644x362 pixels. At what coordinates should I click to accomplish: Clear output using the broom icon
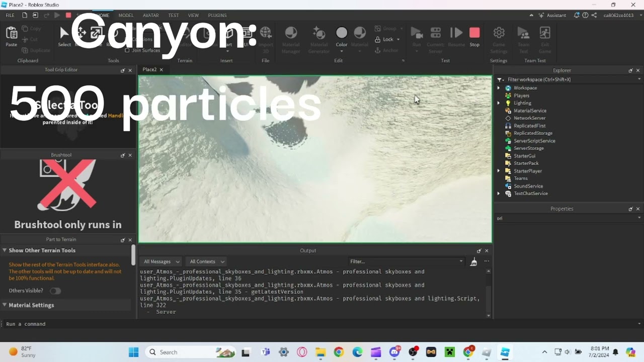tap(473, 261)
